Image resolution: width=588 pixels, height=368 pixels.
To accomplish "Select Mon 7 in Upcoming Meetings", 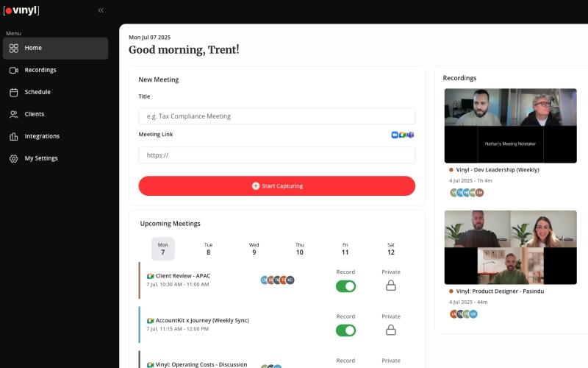I will (162, 249).
